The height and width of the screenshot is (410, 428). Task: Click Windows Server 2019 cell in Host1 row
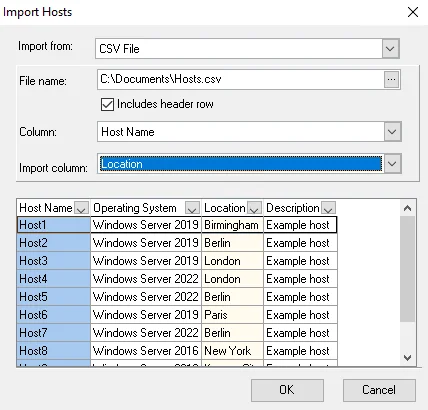pyautogui.click(x=146, y=225)
